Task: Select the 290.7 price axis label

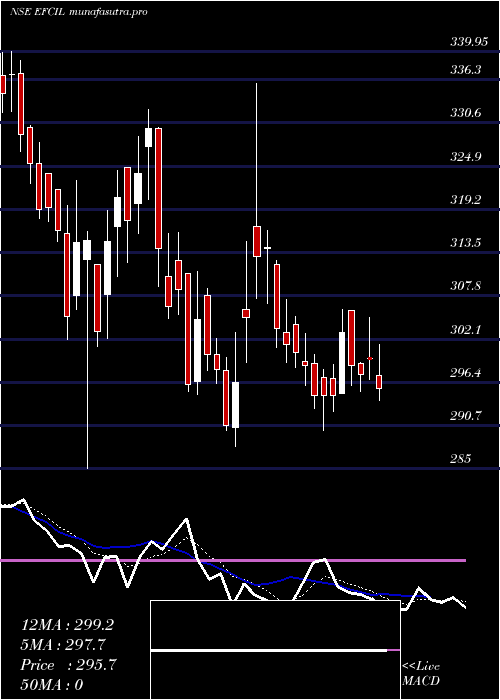Action: point(466,416)
